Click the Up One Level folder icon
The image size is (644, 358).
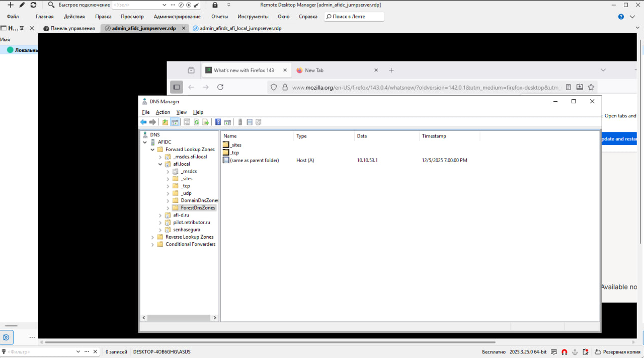(165, 122)
